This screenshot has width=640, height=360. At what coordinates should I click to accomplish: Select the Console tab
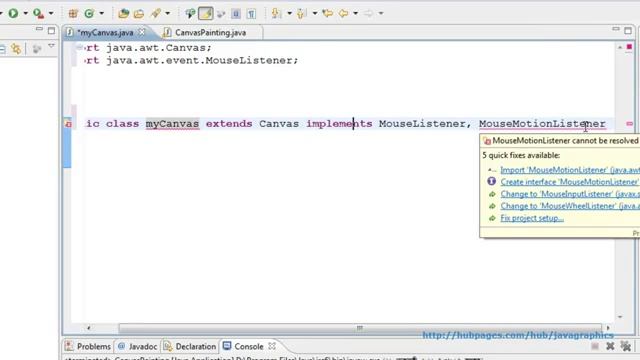click(x=244, y=346)
